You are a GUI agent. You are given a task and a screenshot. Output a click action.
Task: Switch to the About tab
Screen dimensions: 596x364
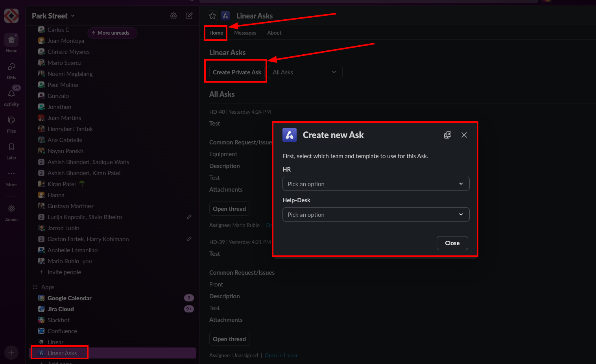coord(274,33)
